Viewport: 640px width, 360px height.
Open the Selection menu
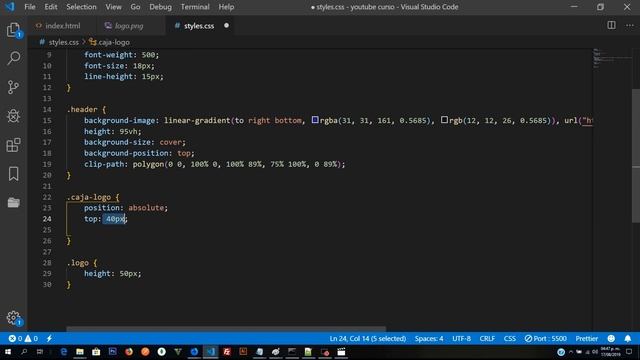81,7
